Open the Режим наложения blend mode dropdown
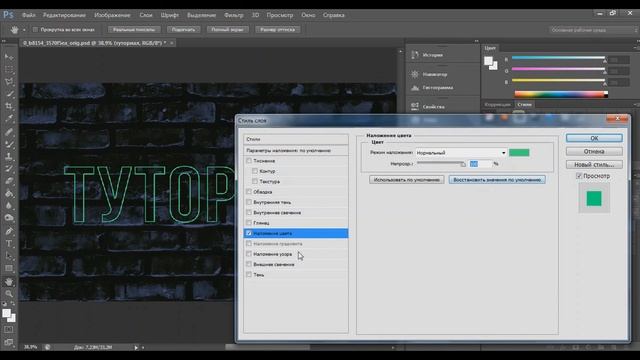Screen dimensions: 640x360 [x=461, y=153]
